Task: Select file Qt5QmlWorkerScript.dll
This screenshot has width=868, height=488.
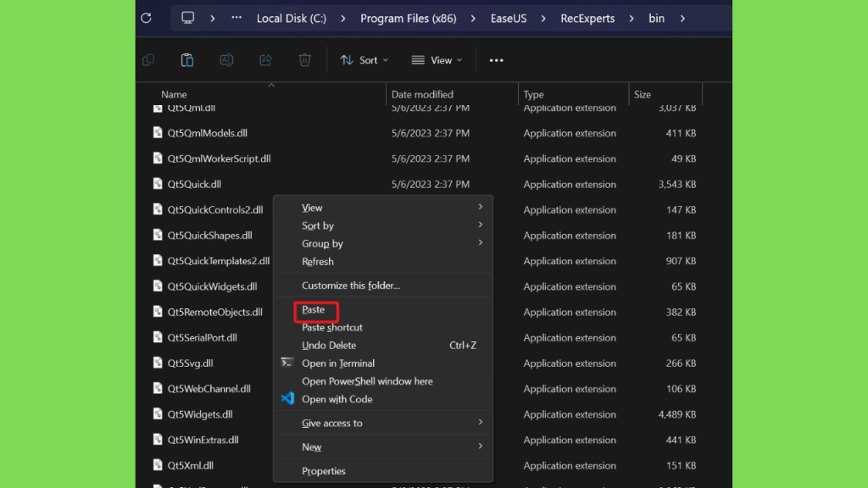Action: 220,158
